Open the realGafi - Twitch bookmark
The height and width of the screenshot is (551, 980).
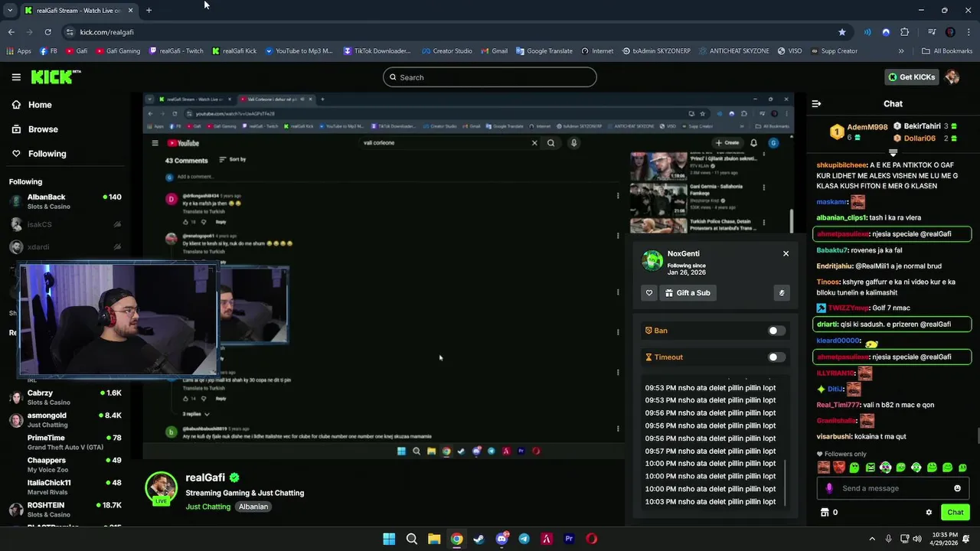click(x=176, y=51)
